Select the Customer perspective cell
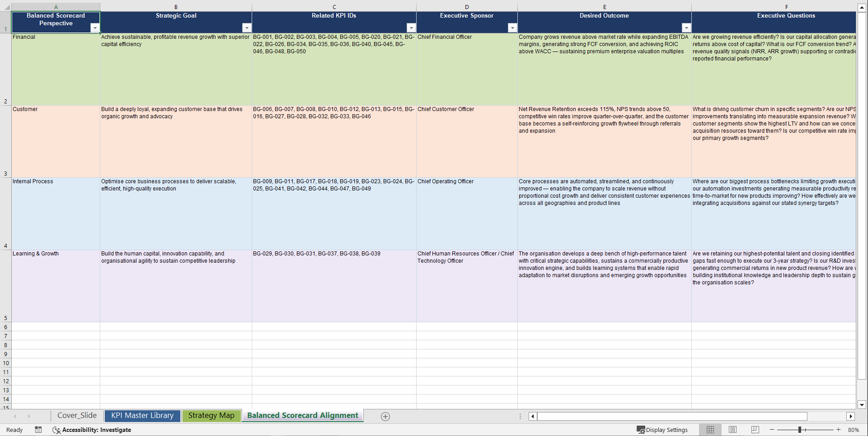Screen dimensions: 868x436 point(56,142)
